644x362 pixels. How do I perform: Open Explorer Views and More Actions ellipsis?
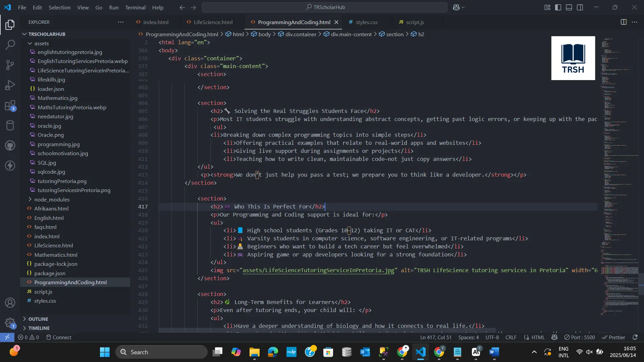click(121, 22)
